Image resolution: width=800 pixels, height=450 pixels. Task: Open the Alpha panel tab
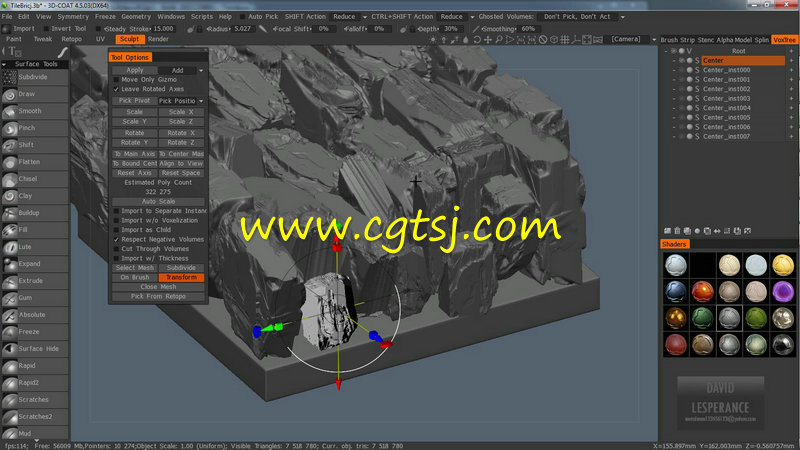tap(724, 40)
